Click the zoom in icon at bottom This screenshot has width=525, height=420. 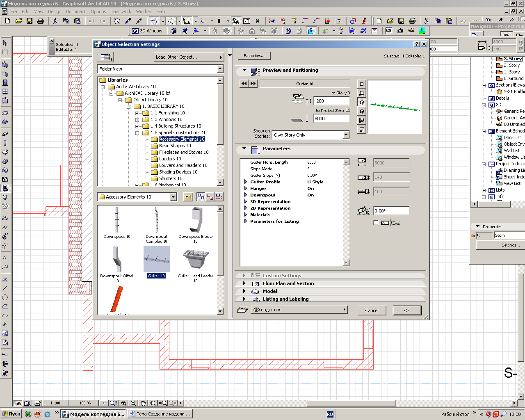point(123,403)
